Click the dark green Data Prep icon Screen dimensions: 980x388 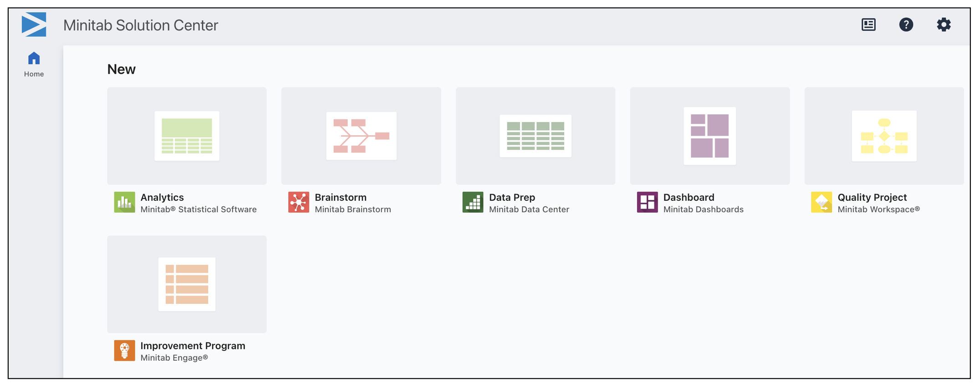pyautogui.click(x=473, y=203)
